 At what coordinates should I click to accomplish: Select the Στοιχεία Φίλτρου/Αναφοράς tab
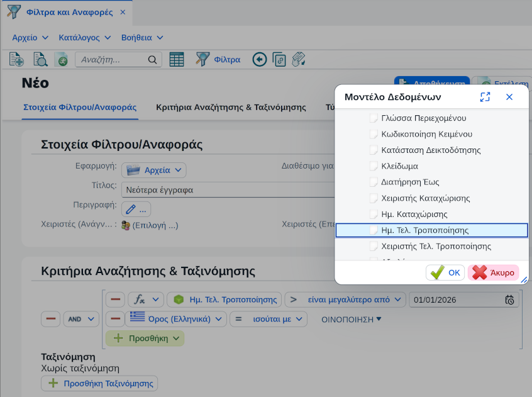tap(80, 107)
